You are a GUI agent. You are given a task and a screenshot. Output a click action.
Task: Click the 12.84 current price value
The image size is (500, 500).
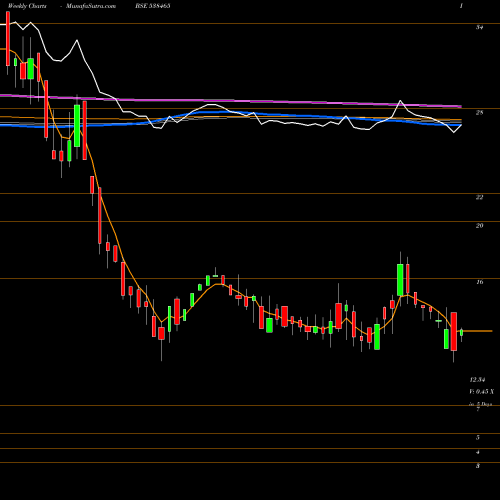coord(478,380)
